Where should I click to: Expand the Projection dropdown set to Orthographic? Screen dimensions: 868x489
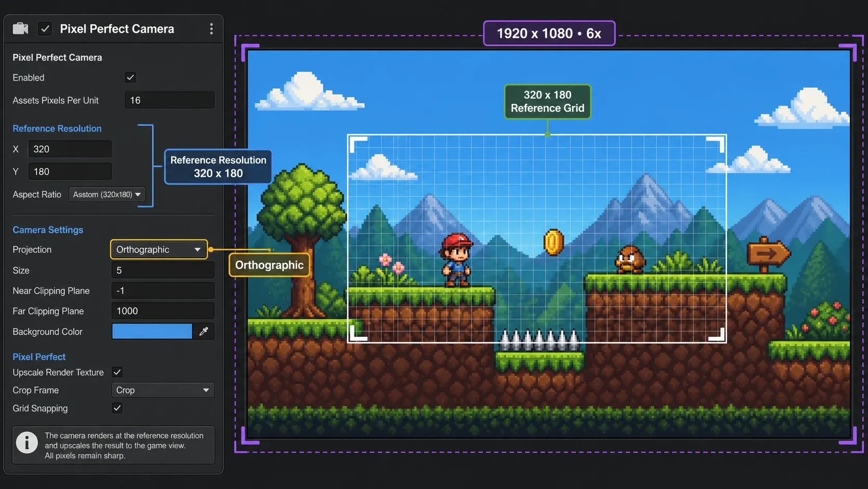click(x=159, y=249)
